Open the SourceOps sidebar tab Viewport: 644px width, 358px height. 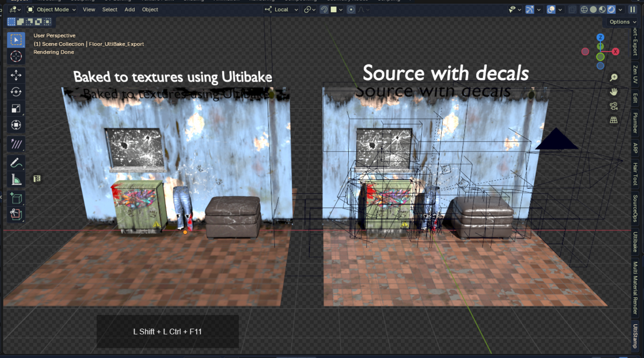point(636,208)
